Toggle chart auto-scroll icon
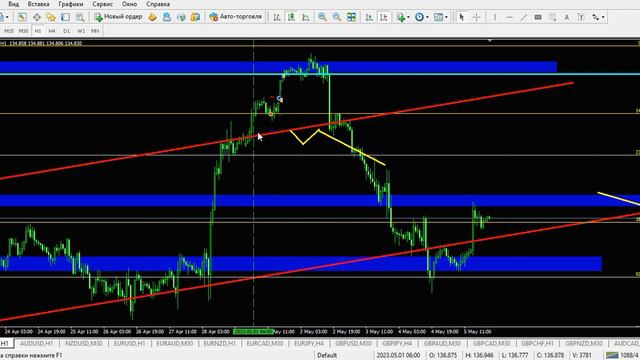Screen dimensions: 640x360 pos(369,17)
